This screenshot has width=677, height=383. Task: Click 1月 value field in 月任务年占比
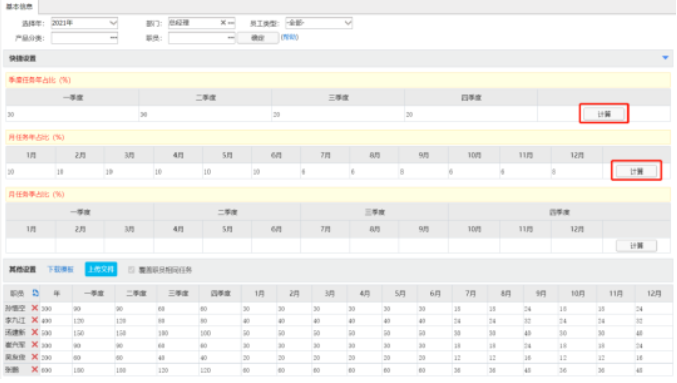click(31, 172)
